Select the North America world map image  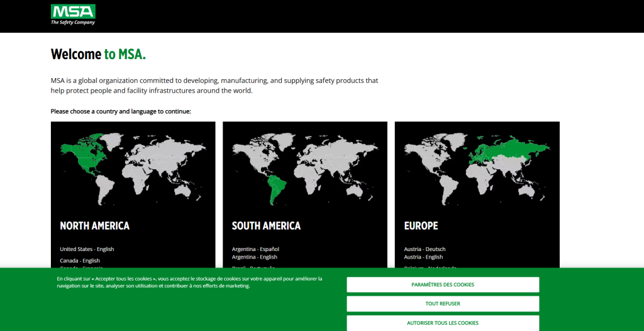(x=133, y=167)
